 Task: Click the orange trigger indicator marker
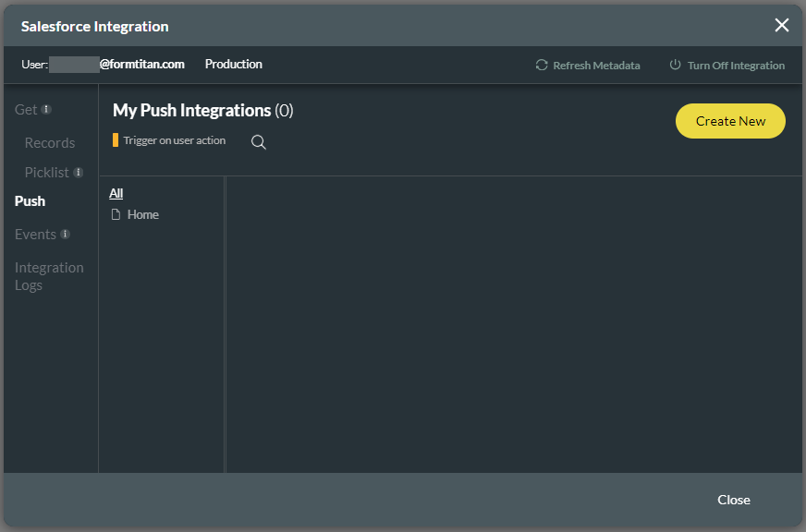[116, 140]
